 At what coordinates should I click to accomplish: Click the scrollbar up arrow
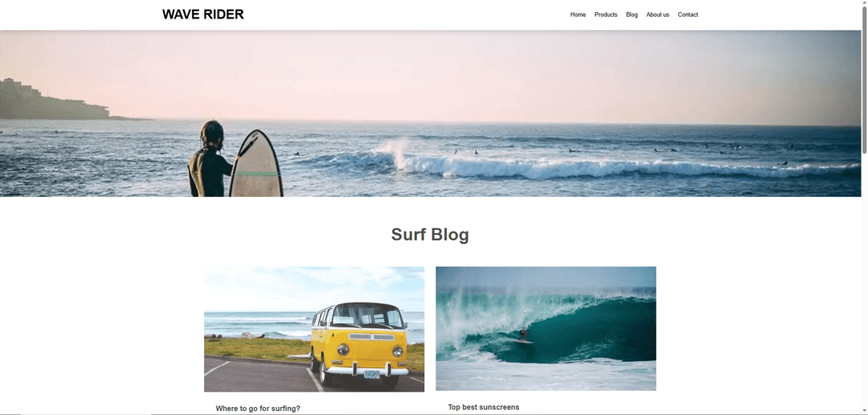pyautogui.click(x=864, y=3)
